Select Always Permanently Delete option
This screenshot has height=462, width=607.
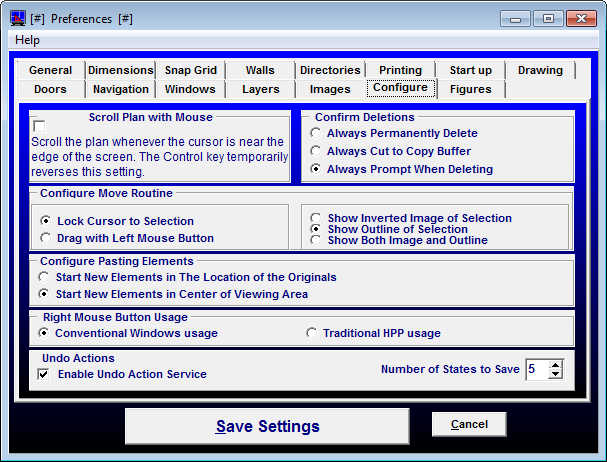tap(395, 133)
